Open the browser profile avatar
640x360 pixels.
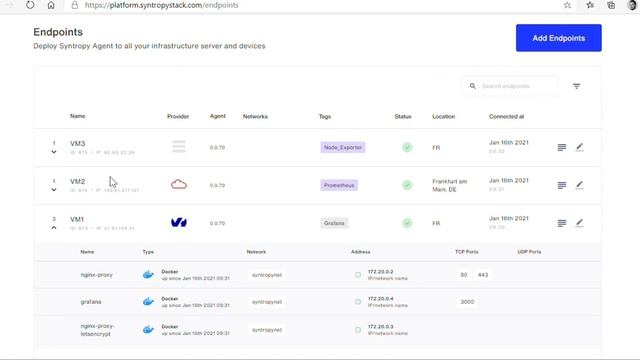tap(632, 5)
